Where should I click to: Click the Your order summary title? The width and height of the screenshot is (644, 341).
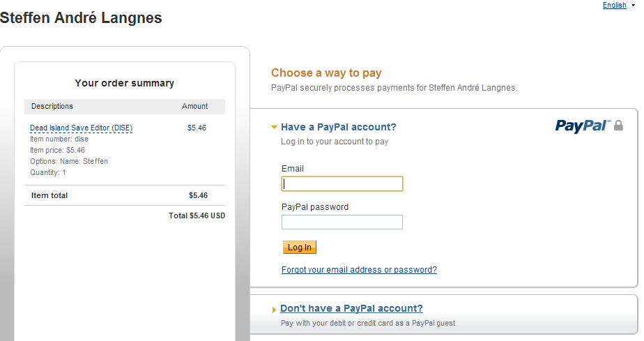[125, 83]
